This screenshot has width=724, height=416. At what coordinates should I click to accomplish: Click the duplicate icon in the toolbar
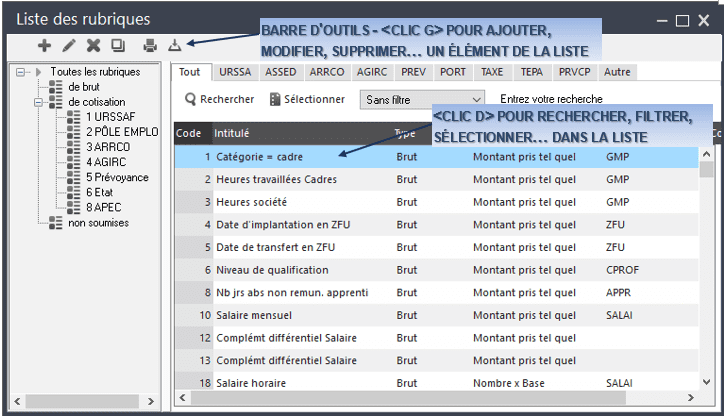(117, 45)
